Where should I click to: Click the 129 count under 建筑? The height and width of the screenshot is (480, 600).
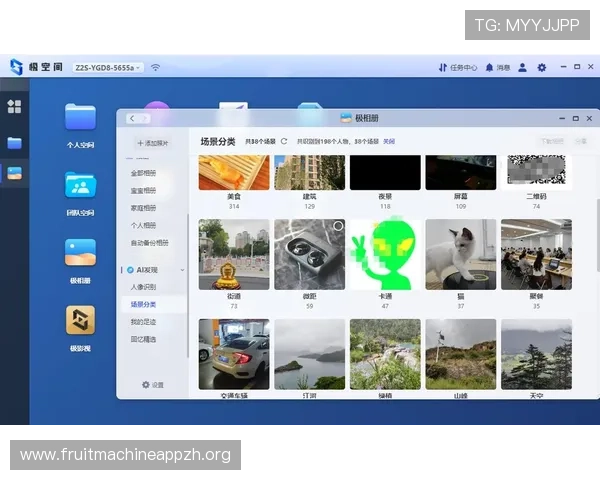pos(310,207)
